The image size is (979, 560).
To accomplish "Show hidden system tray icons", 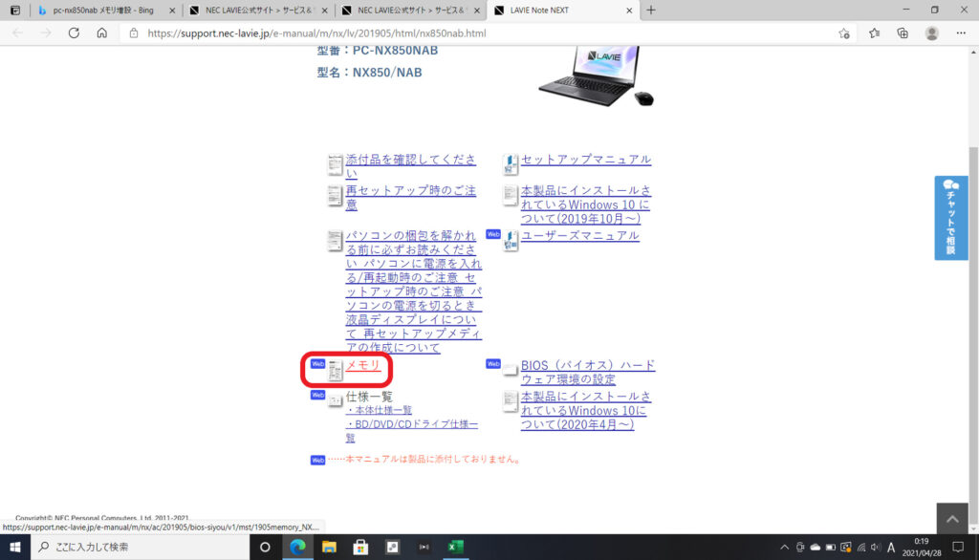I will pyautogui.click(x=784, y=547).
